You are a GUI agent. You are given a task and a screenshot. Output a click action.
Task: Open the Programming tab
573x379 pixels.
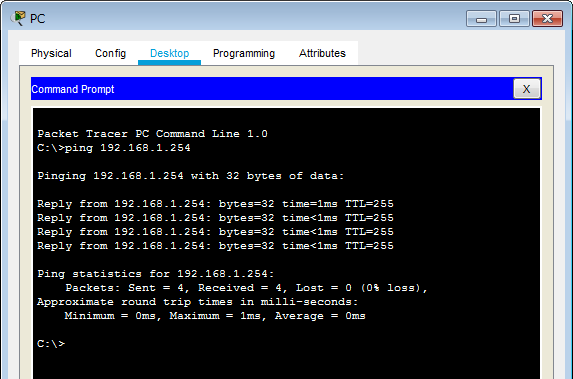(x=244, y=53)
